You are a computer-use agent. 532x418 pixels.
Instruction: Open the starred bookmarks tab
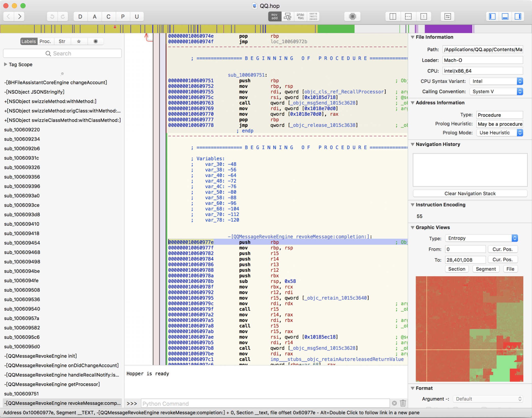[x=79, y=41]
